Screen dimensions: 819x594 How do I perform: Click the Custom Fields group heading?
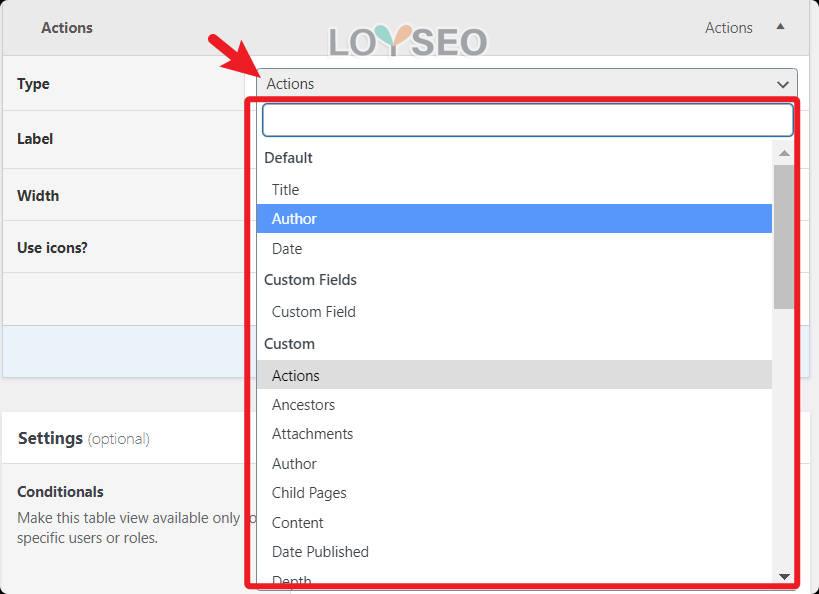310,279
